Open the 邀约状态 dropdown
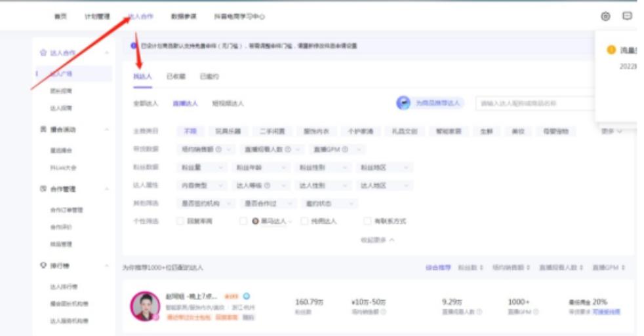The image size is (644, 336). coord(329,204)
